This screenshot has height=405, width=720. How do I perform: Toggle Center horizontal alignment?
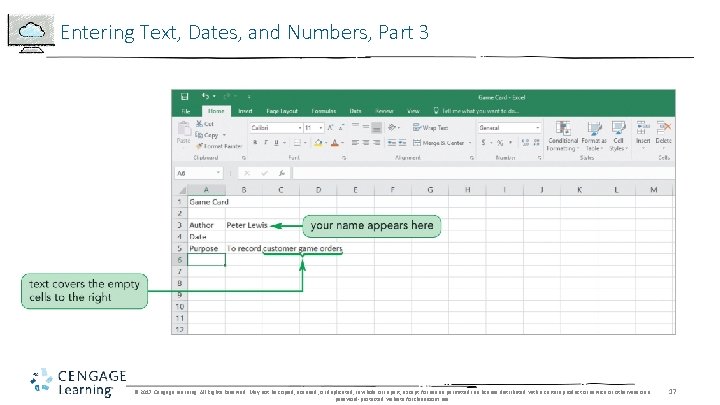tap(366, 143)
